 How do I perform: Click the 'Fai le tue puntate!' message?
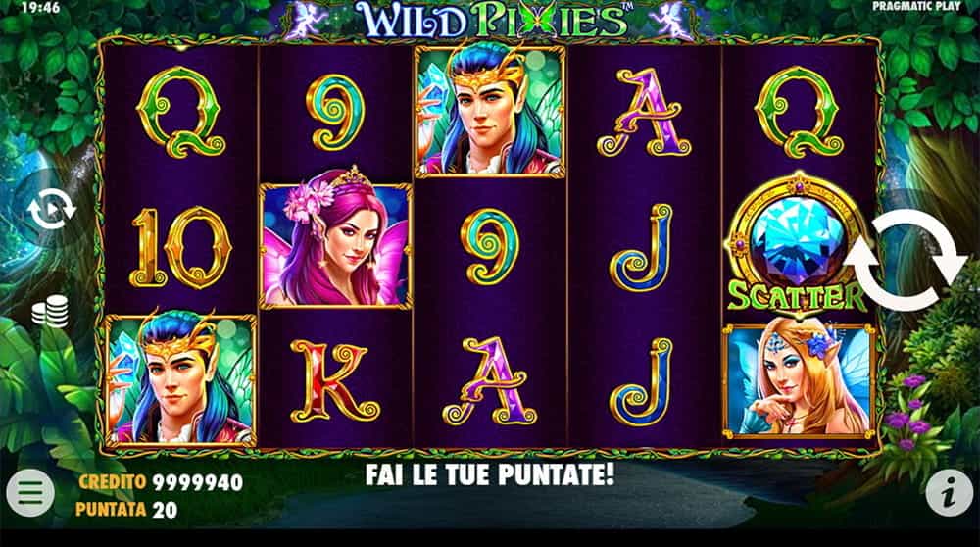click(x=490, y=474)
